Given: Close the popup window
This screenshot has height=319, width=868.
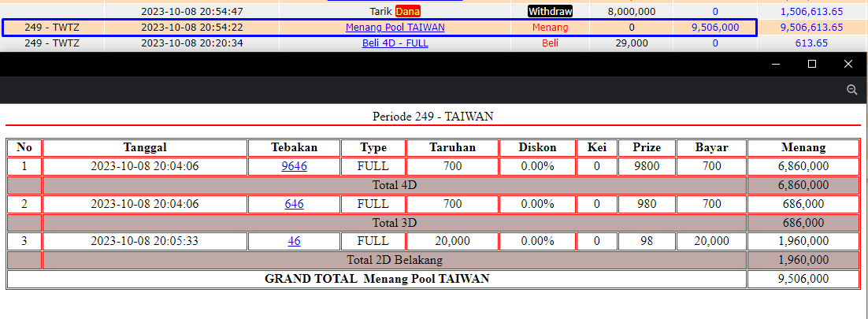Looking at the screenshot, I should point(848,65).
